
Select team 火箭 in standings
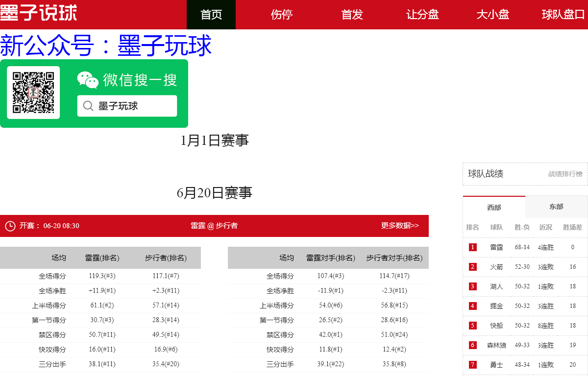496,267
